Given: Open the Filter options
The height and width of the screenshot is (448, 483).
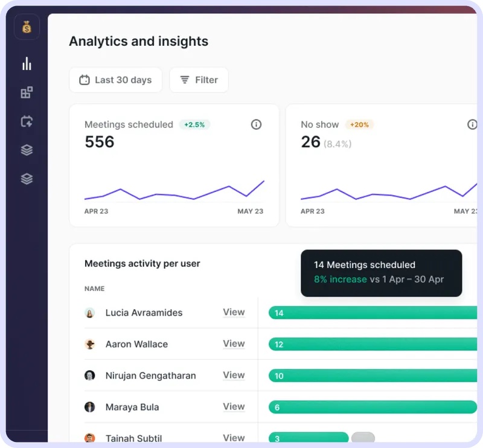Looking at the screenshot, I should tap(199, 80).
